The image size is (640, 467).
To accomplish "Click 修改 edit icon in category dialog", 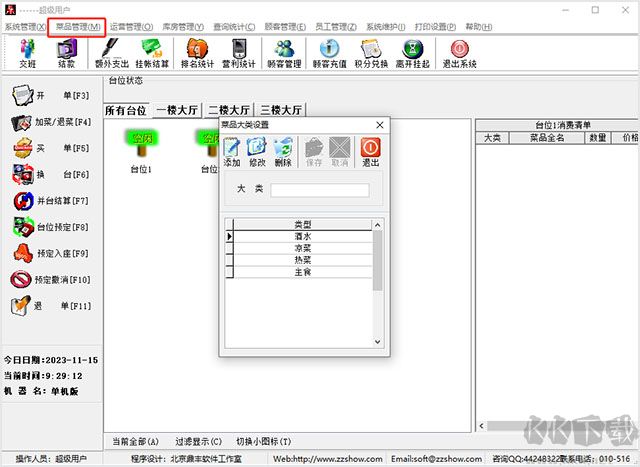I will click(x=257, y=152).
